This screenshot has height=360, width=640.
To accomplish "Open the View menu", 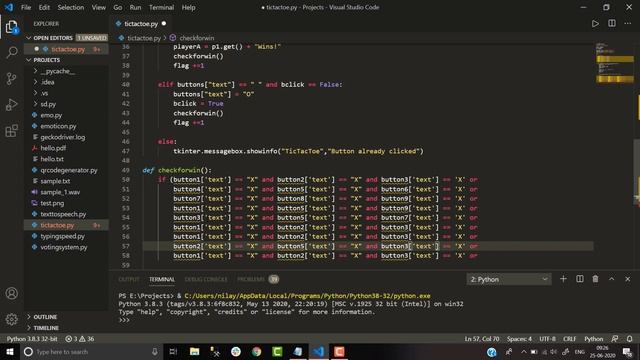I will [x=98, y=7].
